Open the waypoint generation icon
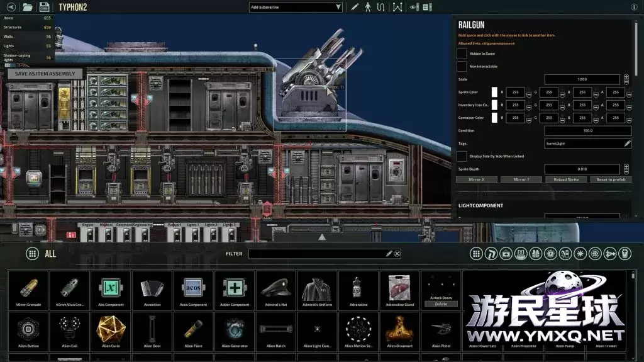 [x=397, y=7]
